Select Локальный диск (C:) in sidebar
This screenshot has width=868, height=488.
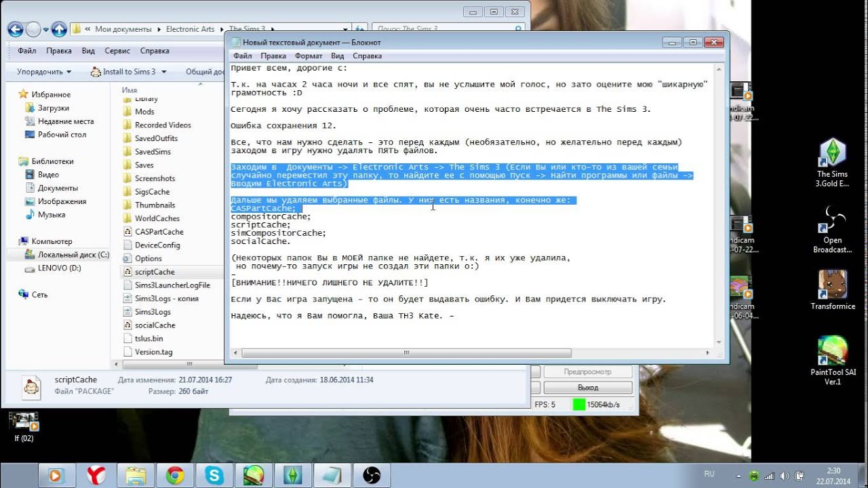[x=73, y=254]
